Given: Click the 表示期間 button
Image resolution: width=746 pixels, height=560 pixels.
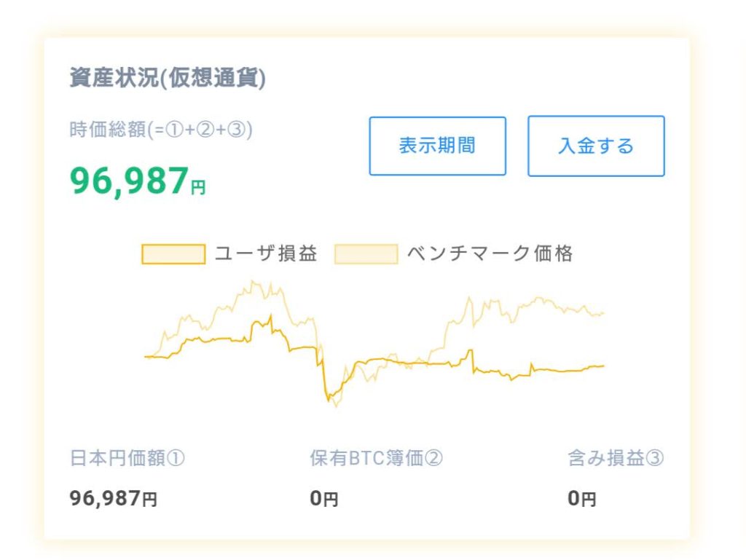Looking at the screenshot, I should pyautogui.click(x=437, y=146).
